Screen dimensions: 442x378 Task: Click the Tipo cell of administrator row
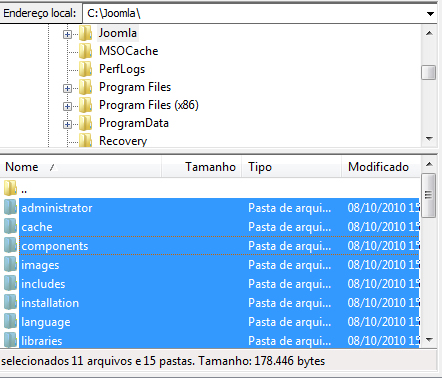coord(290,208)
